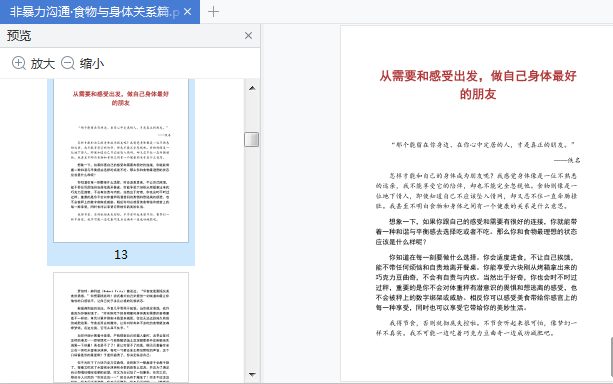Click the red chapter title in document
This screenshot has width=613, height=384.
click(478, 84)
